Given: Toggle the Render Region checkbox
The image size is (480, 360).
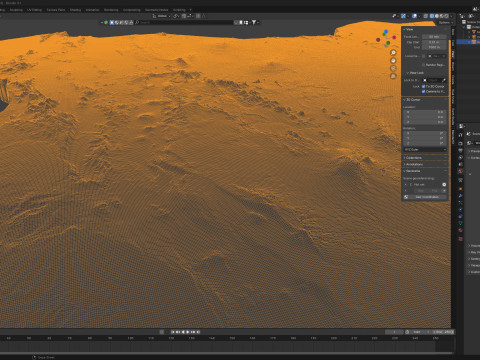Looking at the screenshot, I should (x=423, y=65).
